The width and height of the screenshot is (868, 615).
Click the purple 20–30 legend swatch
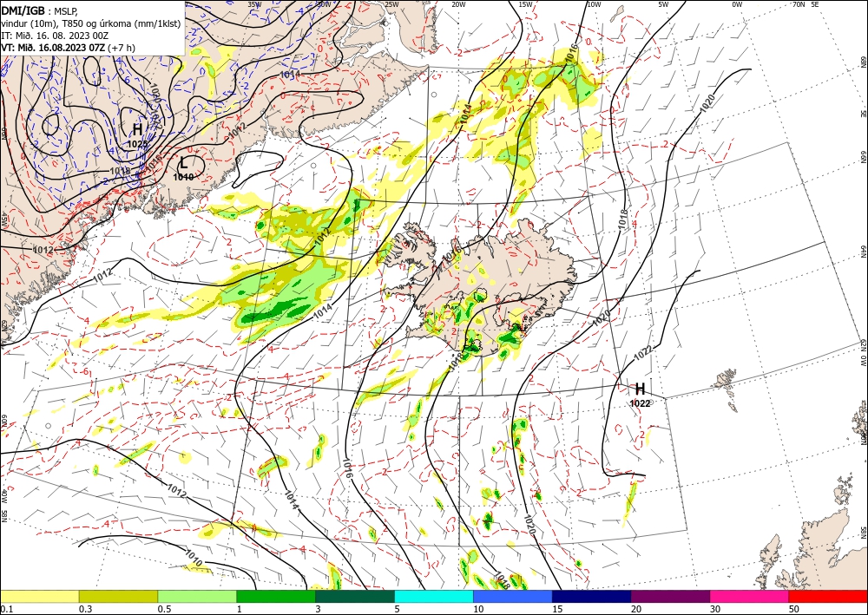(x=670, y=596)
